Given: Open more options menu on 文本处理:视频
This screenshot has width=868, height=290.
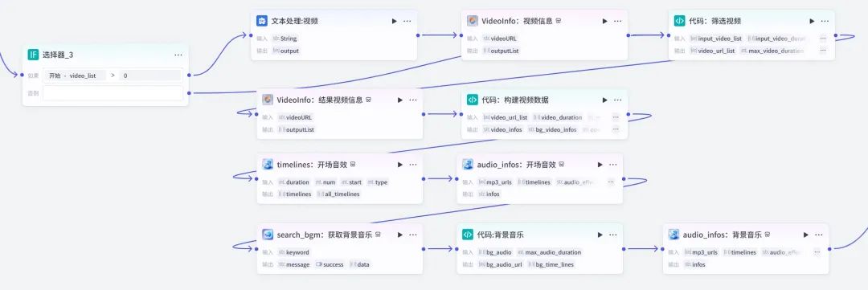Looking at the screenshot, I should pos(407,21).
